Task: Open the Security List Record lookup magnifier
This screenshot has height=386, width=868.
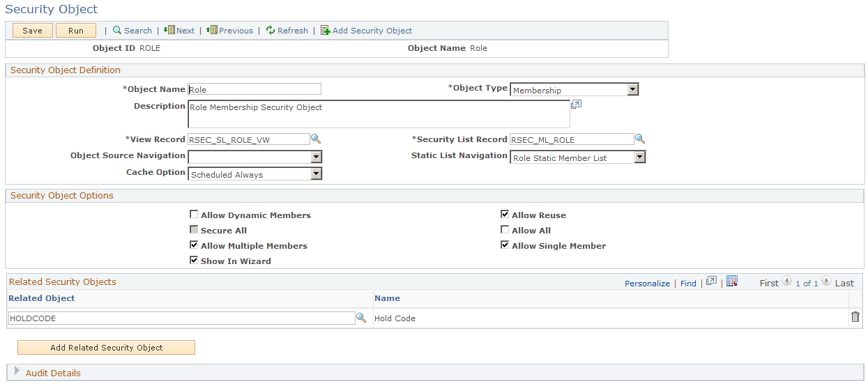Action: 640,139
